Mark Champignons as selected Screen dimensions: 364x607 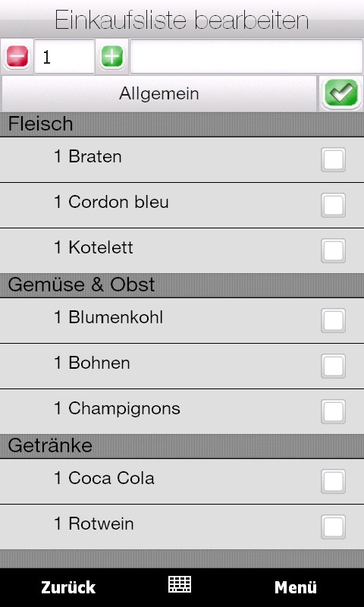pos(333,412)
